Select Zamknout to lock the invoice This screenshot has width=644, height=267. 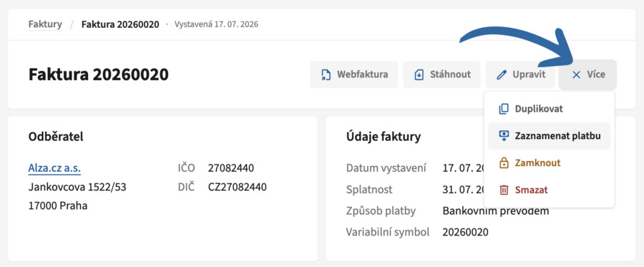(549, 162)
